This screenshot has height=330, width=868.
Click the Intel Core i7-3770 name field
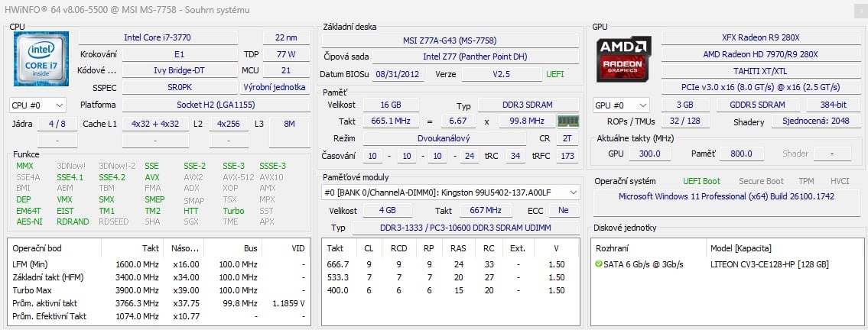pyautogui.click(x=158, y=37)
